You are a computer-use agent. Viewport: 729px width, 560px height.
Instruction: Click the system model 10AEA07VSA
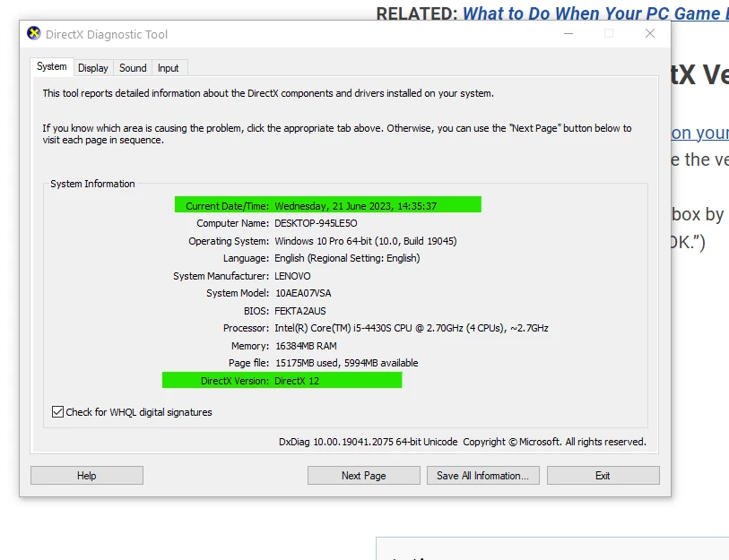tap(303, 293)
